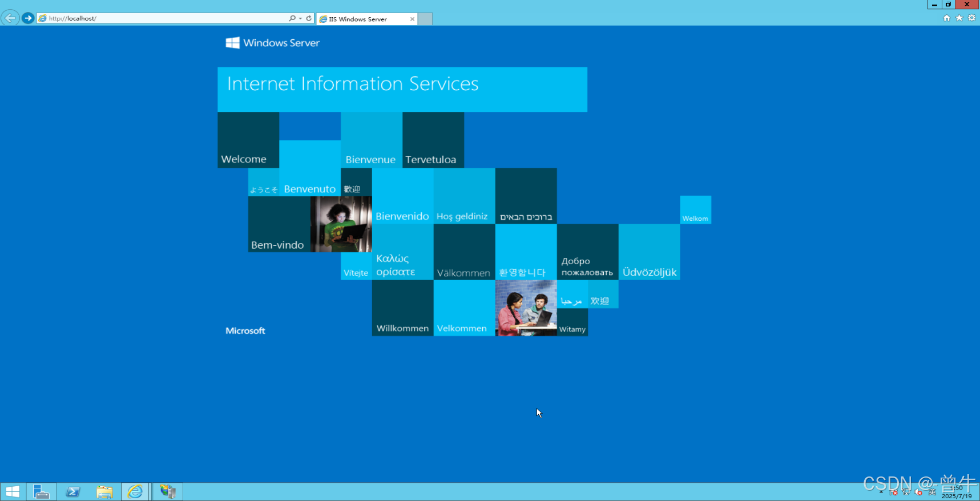This screenshot has height=501, width=980.
Task: Go to the browser Home page icon
Action: tap(947, 18)
